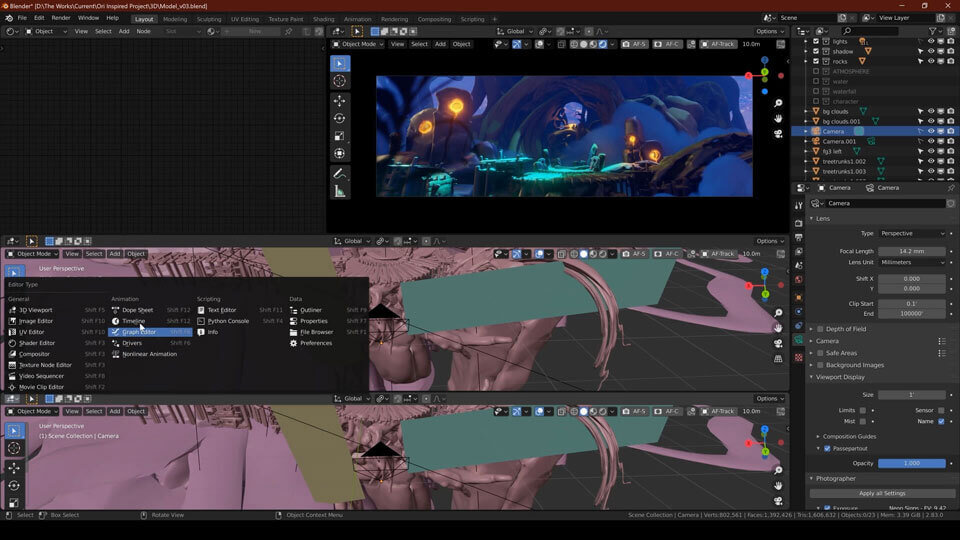Screen dimensions: 960x540
Task: Click the Clip Start value field
Action: (x=912, y=304)
